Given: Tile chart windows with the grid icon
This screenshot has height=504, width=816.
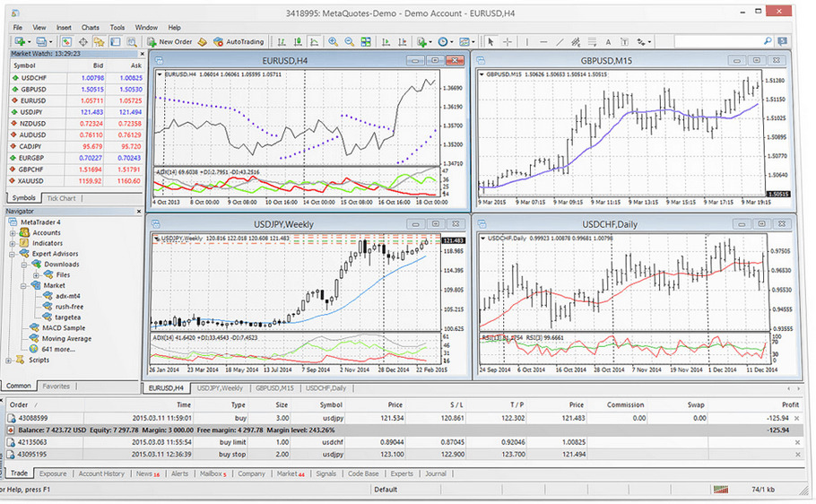Looking at the screenshot, I should coord(366,41).
